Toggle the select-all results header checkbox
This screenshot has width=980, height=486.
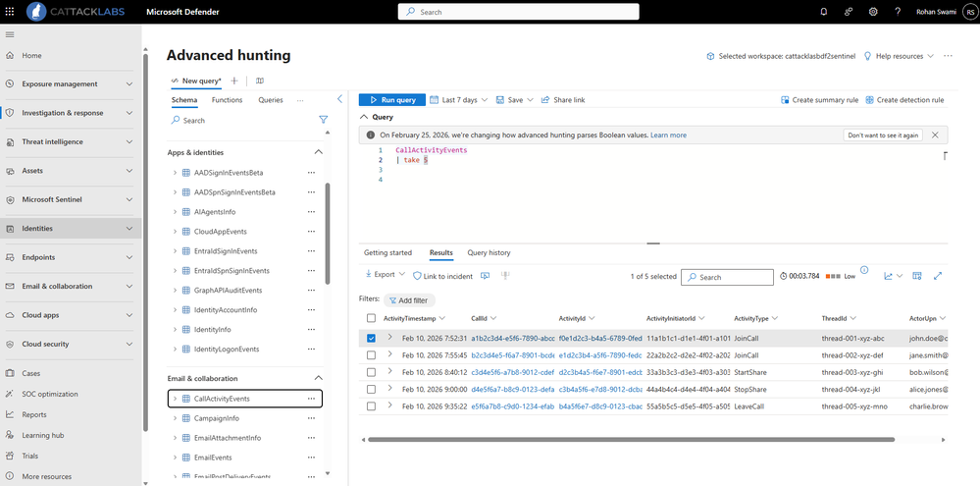click(371, 318)
